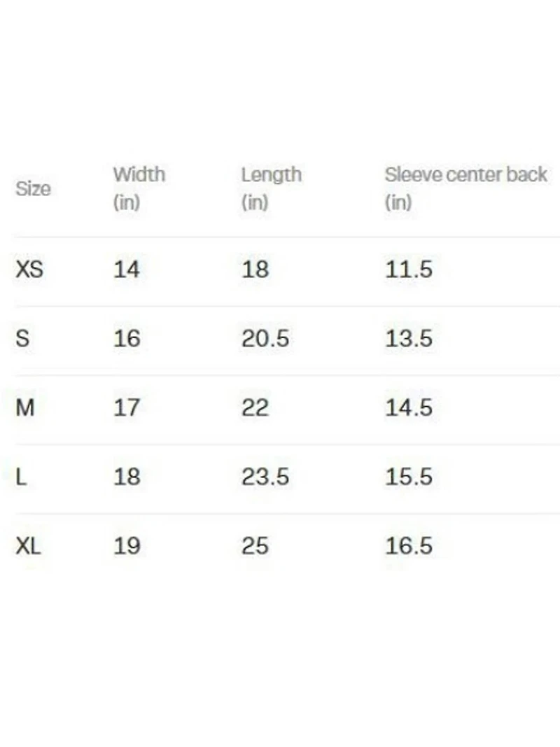Click the XL width value 19

(x=127, y=545)
